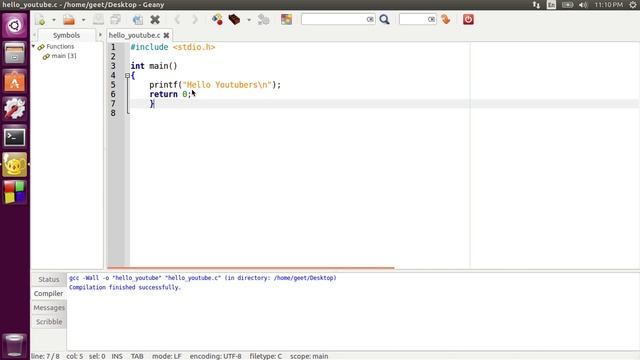Click the gcc -Wall compile command line

pos(203,278)
